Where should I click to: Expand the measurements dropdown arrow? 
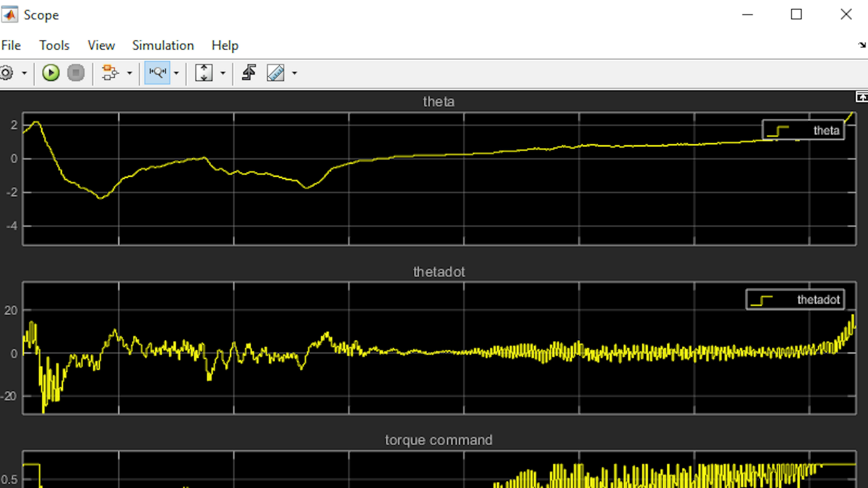295,73
